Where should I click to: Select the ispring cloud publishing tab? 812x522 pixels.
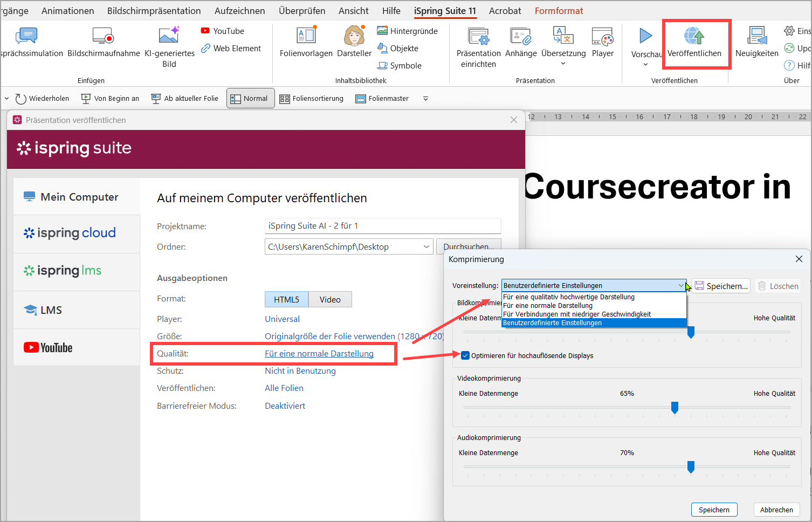(x=70, y=233)
